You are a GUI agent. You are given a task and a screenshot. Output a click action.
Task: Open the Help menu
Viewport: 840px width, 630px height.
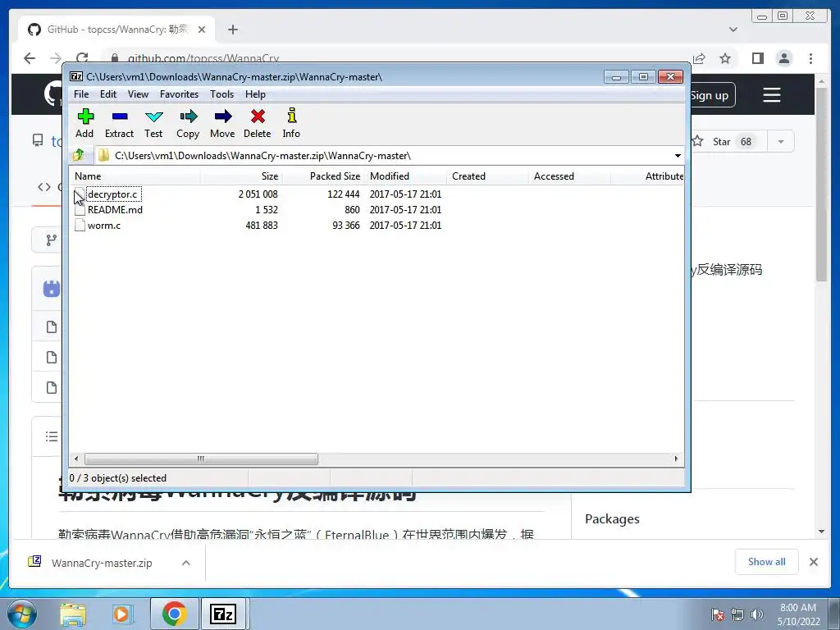(255, 94)
